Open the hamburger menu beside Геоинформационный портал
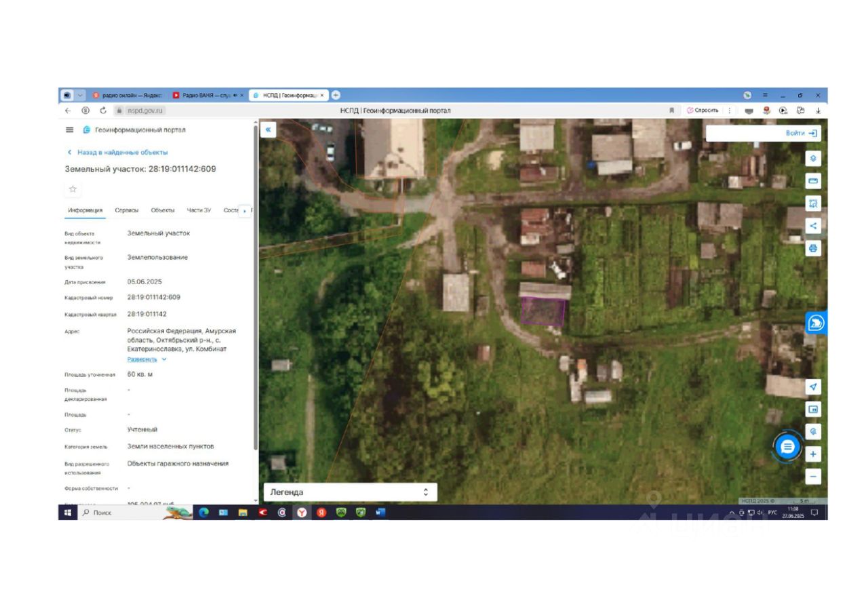The width and height of the screenshot is (868, 613). 69,130
